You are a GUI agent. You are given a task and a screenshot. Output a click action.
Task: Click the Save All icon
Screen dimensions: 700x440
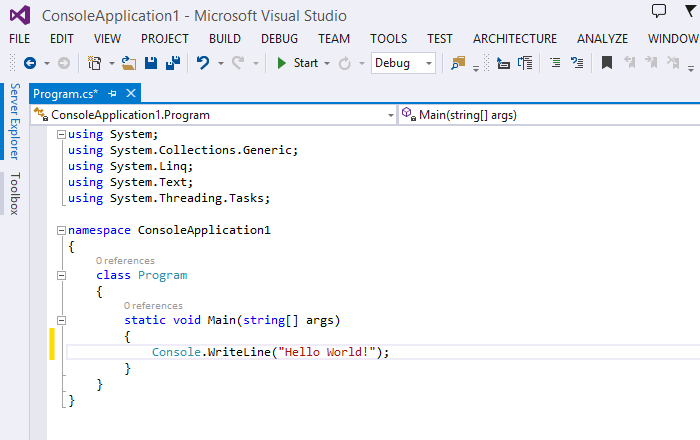click(172, 63)
